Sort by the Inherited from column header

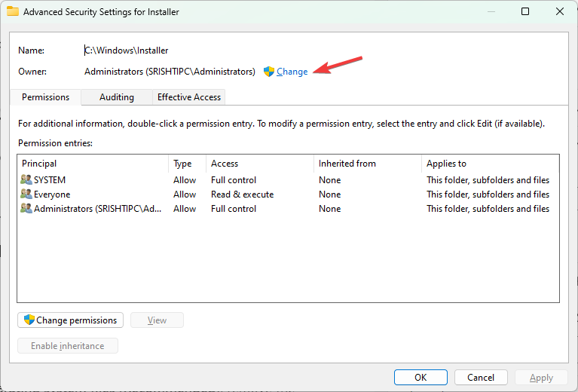368,164
